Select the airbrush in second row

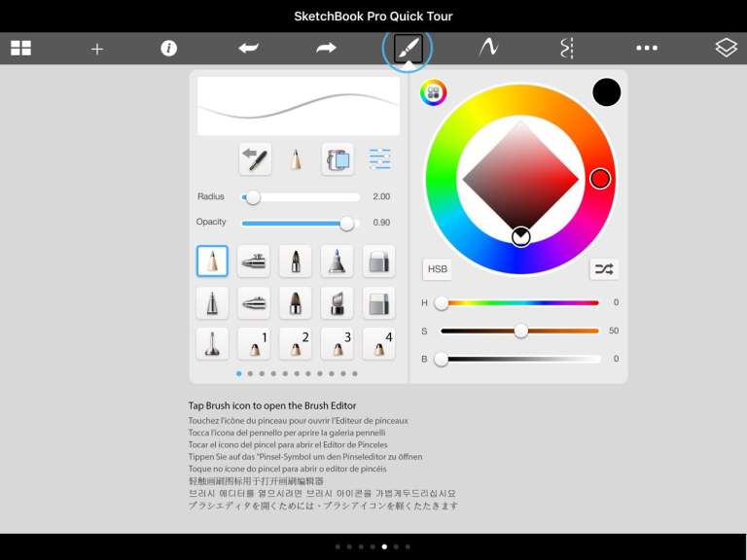coord(254,303)
